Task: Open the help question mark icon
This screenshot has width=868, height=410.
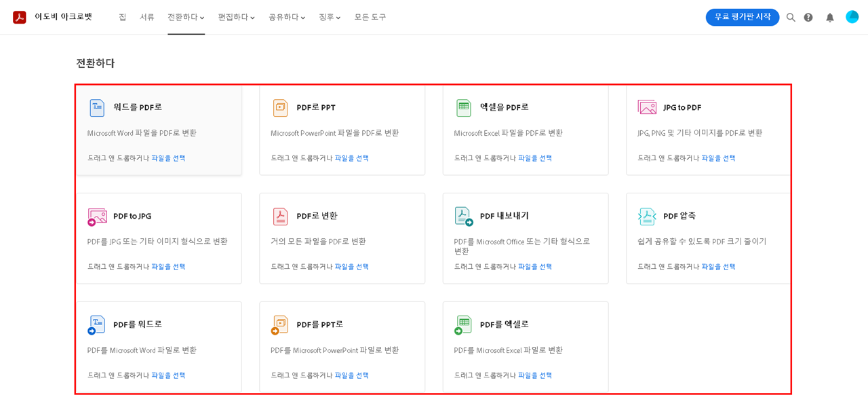Action: [x=808, y=17]
